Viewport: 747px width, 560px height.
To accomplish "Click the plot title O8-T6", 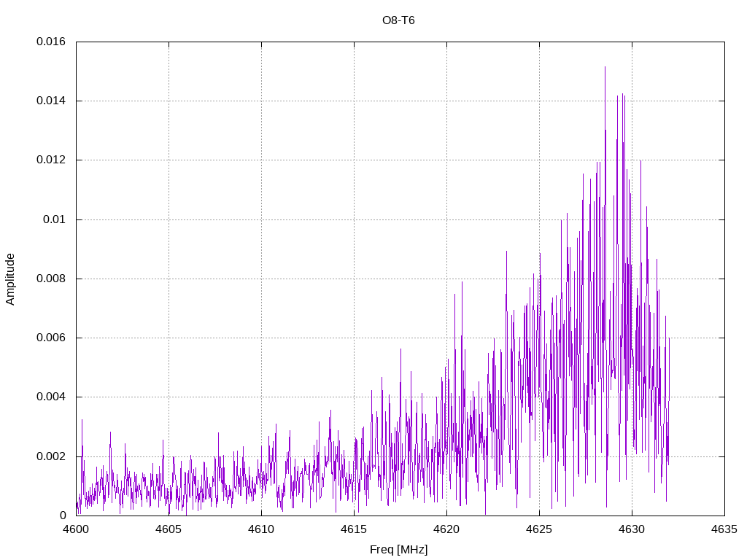I will tap(398, 20).
